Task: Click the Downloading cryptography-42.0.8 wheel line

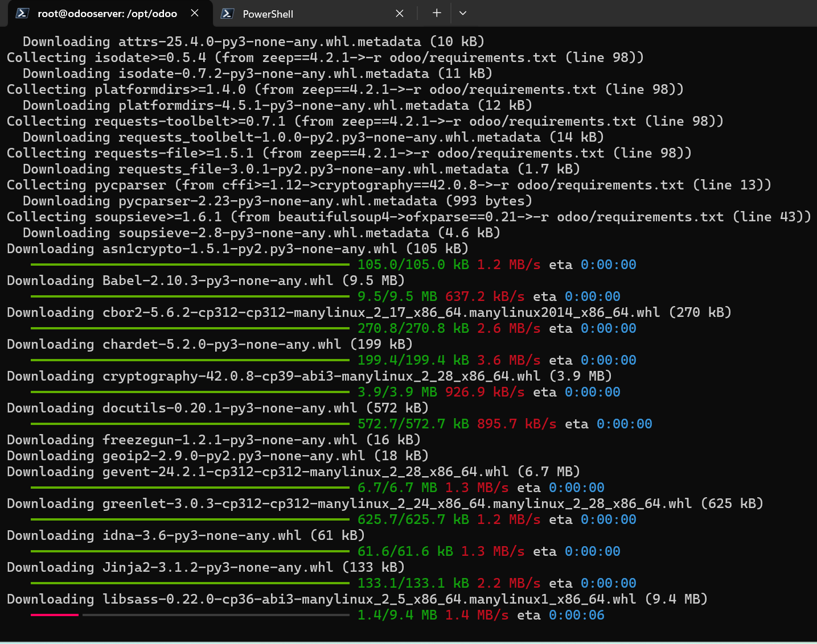Action: (309, 376)
